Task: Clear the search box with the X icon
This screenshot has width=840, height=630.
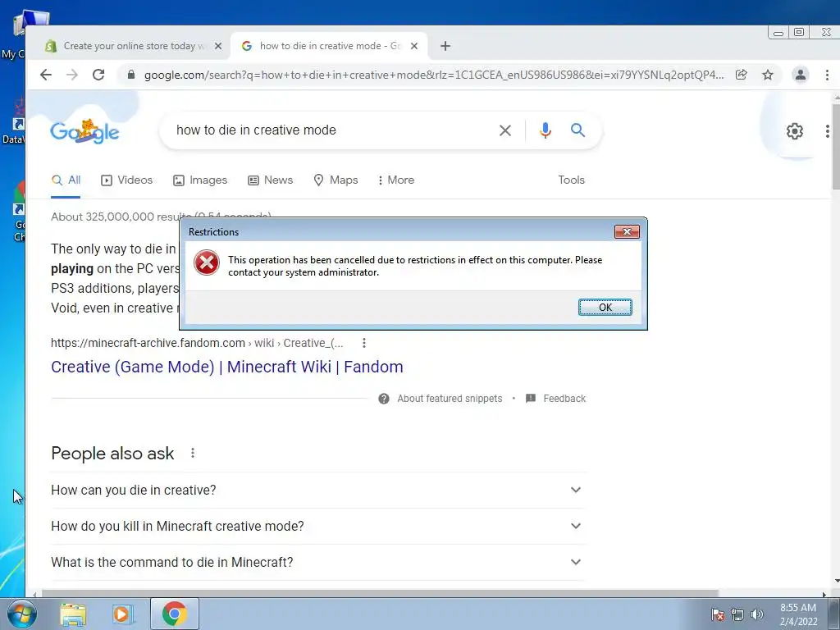Action: pos(504,130)
